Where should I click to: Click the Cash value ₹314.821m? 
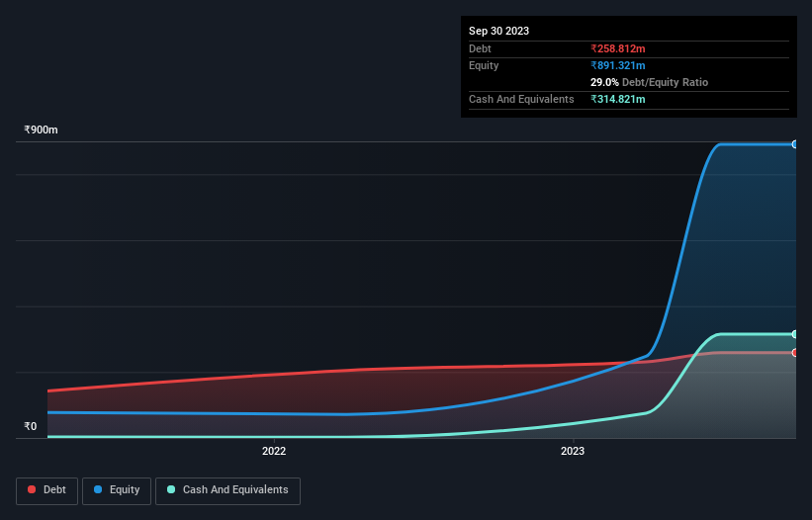click(x=618, y=99)
